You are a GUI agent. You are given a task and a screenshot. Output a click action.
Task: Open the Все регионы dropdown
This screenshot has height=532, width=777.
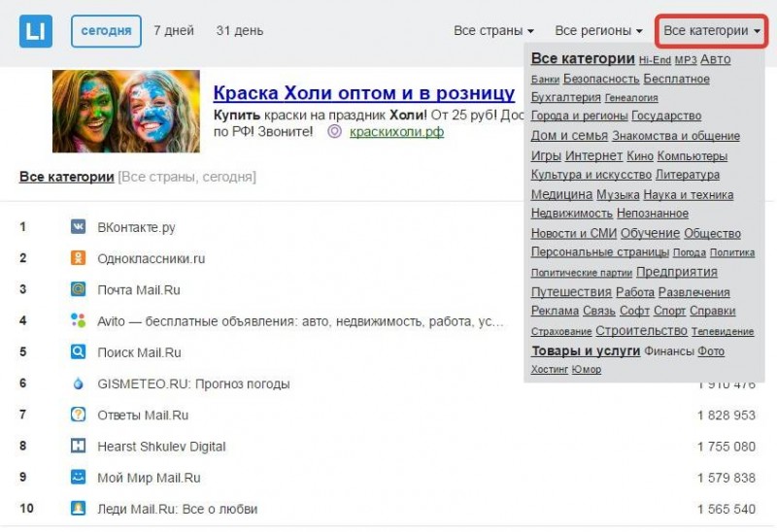tap(598, 31)
